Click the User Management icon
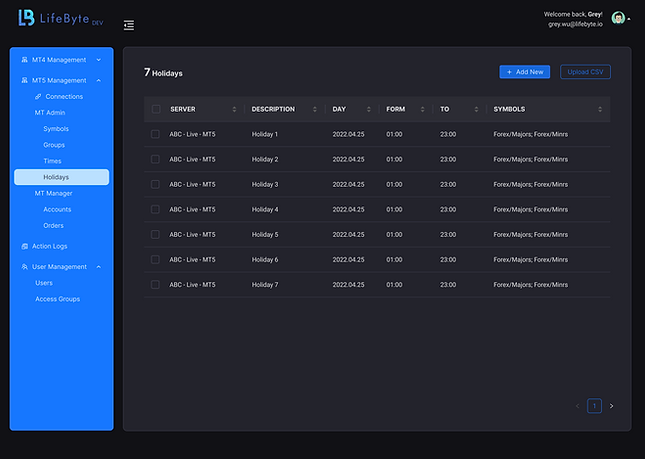 [x=25, y=267]
